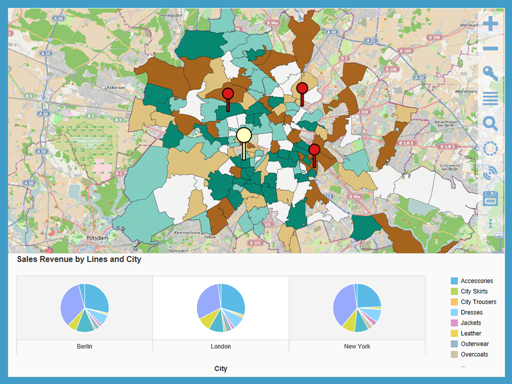The height and width of the screenshot is (384, 512).
Task: Click the City Trousers legend swatch
Action: [454, 302]
